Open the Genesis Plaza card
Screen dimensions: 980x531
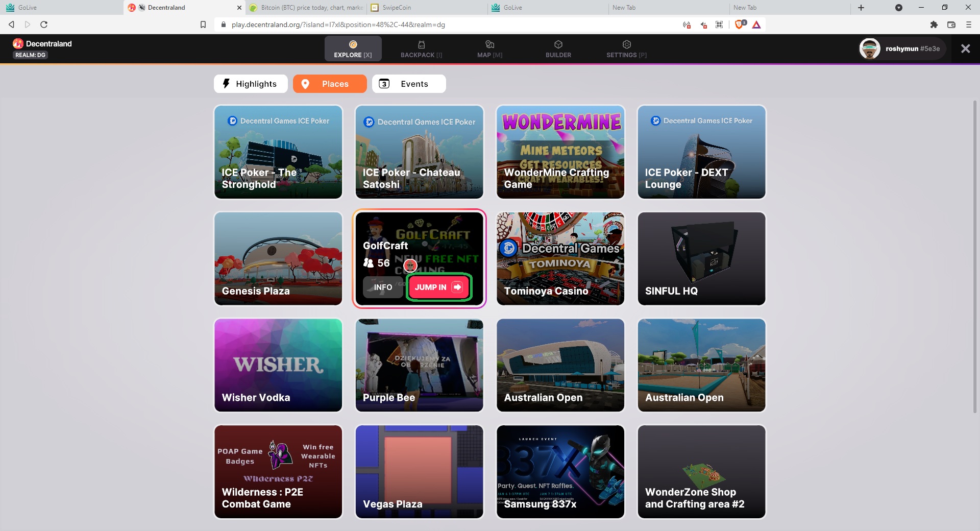pos(278,259)
